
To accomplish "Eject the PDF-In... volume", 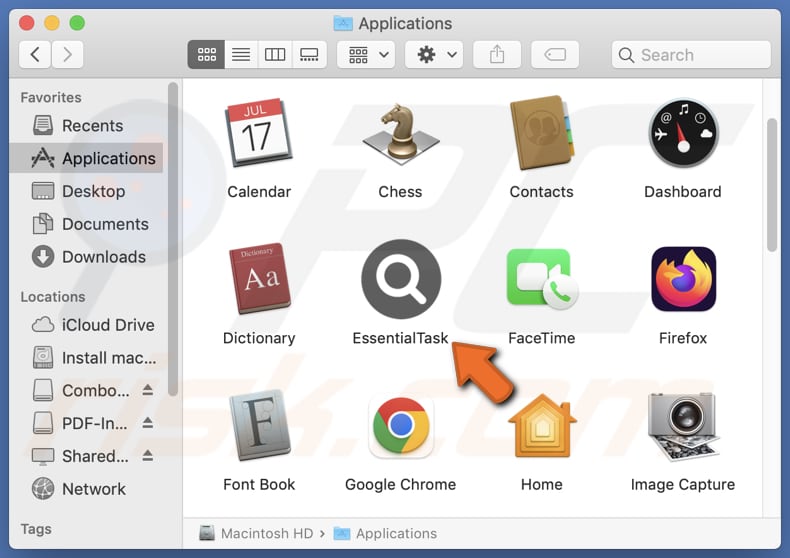I will click(x=147, y=423).
